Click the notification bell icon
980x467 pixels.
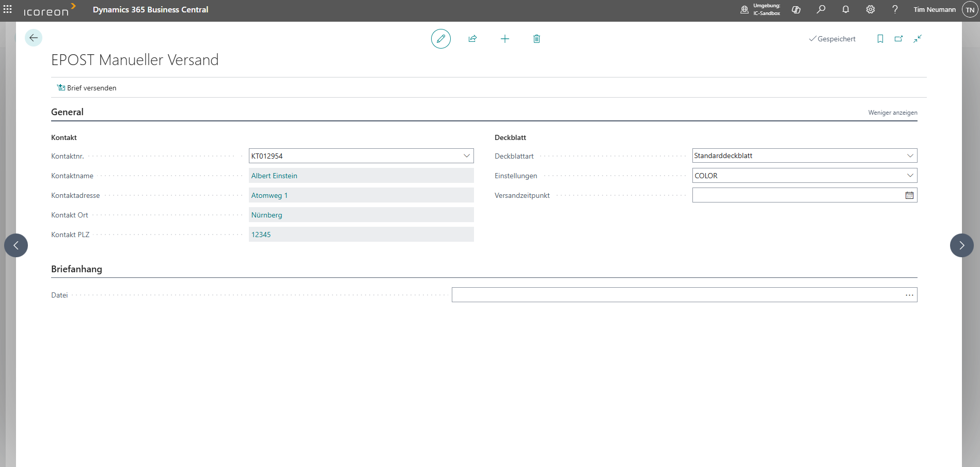(845, 9)
